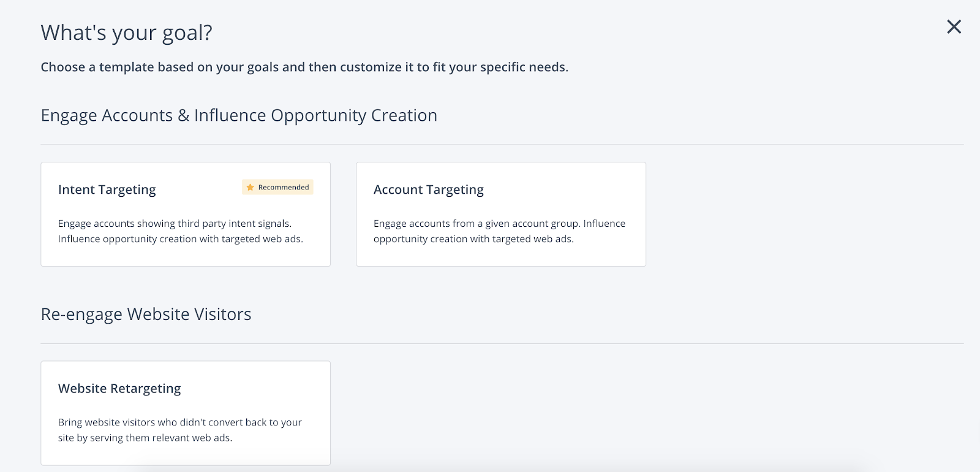The height and width of the screenshot is (472, 980).
Task: Click 'Bring website visitors who didn't convert' text
Action: (151, 422)
